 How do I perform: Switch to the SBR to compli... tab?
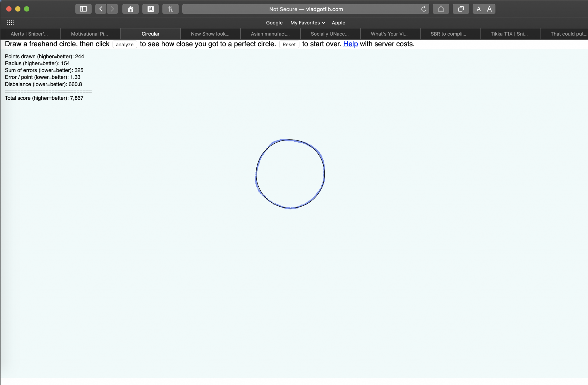coord(450,34)
